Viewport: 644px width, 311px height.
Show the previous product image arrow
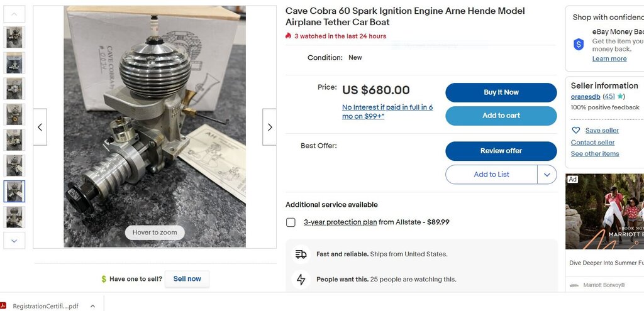tap(40, 127)
